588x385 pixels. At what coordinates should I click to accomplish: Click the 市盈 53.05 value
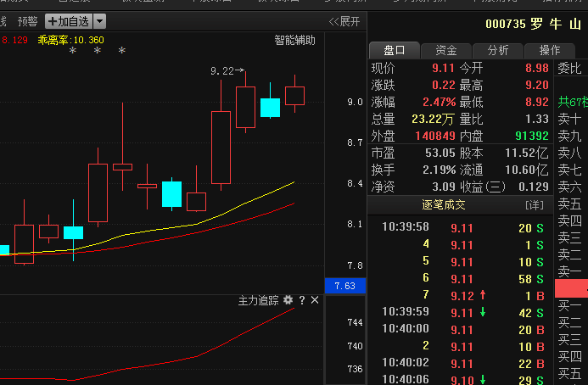440,153
